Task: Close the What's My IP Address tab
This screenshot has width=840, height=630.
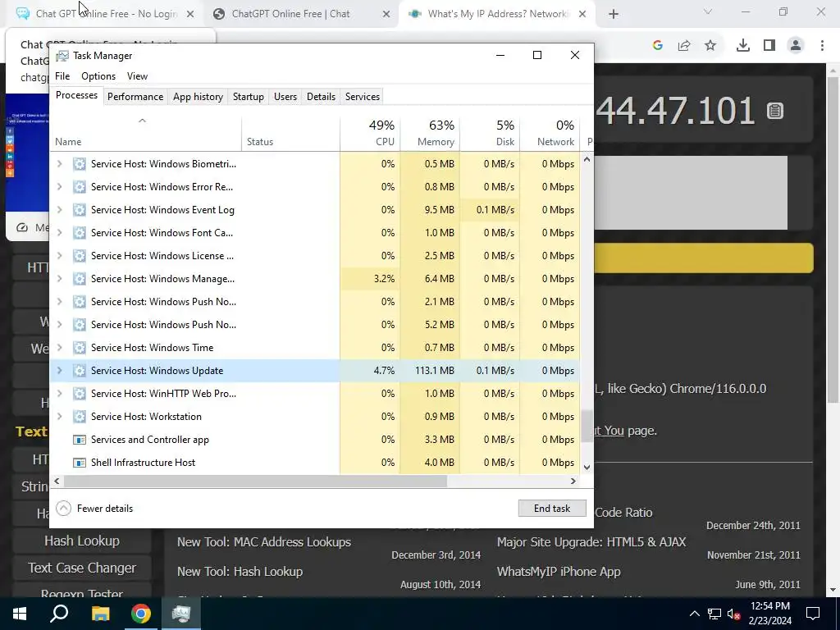Action: point(582,15)
